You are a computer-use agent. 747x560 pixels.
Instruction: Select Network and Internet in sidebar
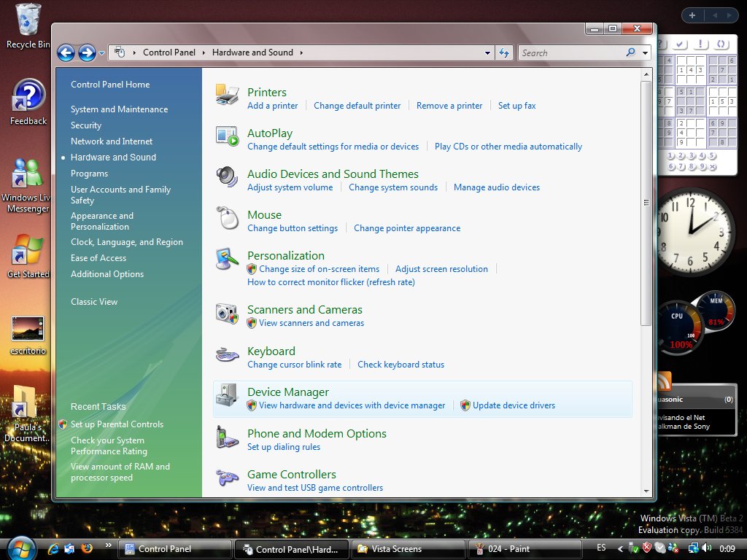pyautogui.click(x=112, y=141)
